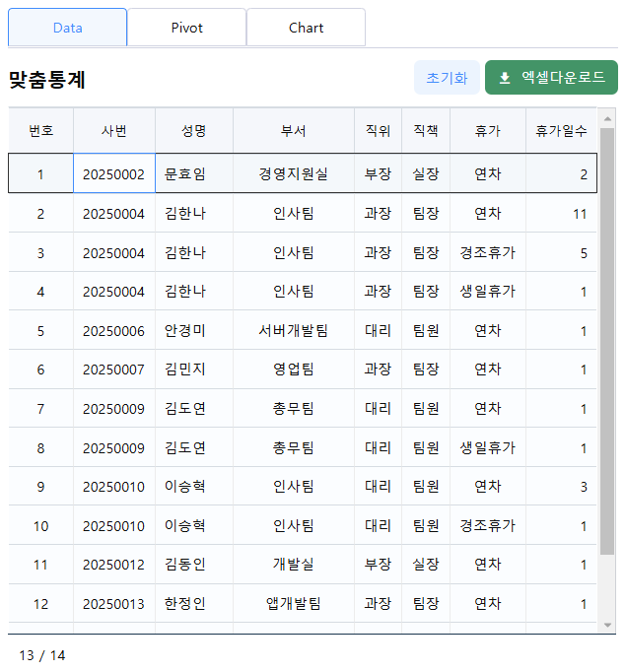Screen dimensions: 625x672
Task: Sort by the 번호 column header
Action: [x=40, y=131]
